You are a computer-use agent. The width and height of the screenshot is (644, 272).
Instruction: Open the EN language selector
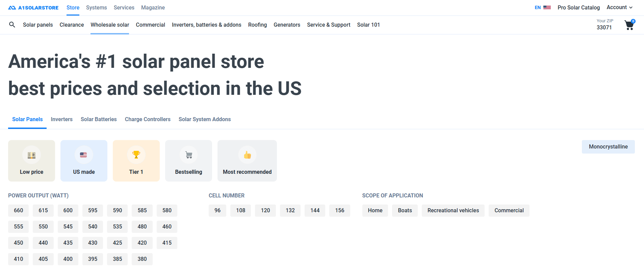[538, 7]
